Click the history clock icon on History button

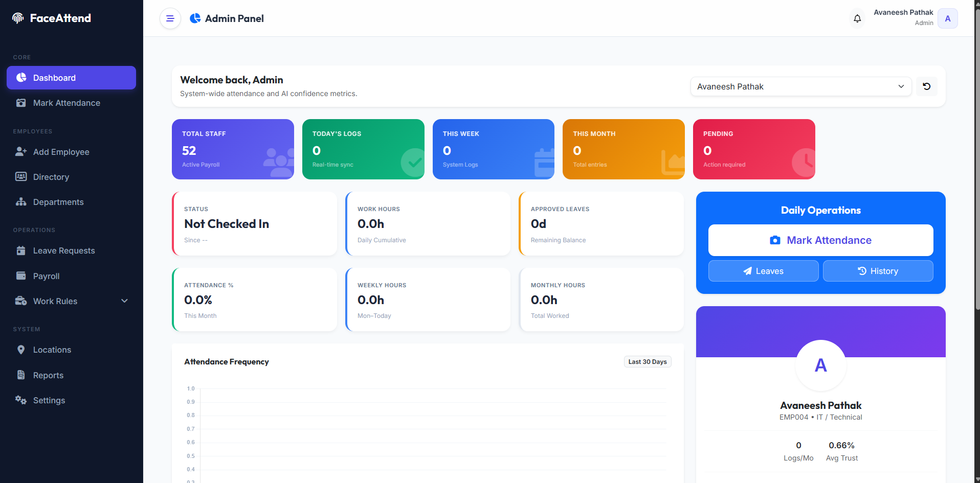point(862,271)
